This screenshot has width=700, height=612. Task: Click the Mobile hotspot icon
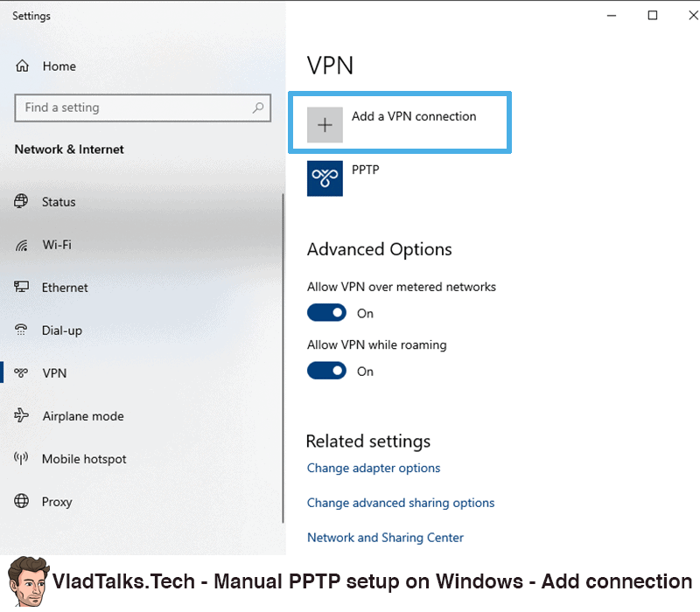21,458
